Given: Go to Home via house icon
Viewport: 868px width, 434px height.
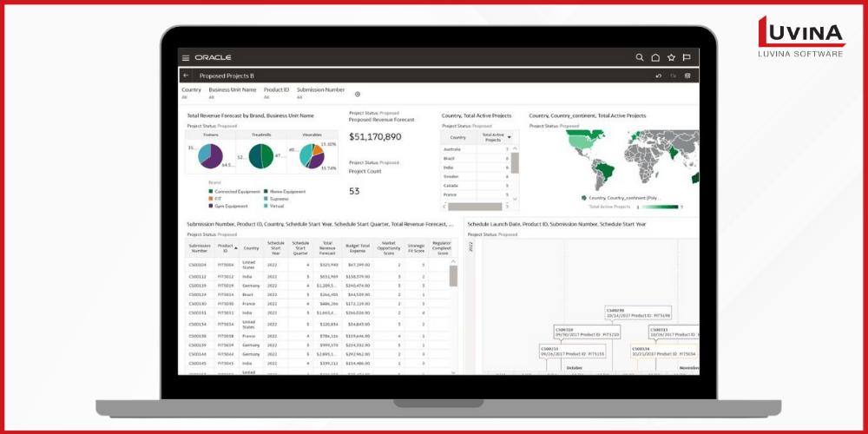Looking at the screenshot, I should (655, 57).
